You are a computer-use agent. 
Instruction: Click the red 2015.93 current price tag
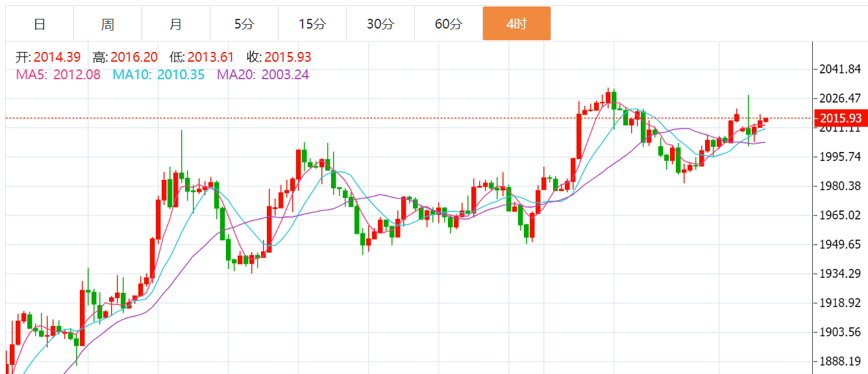pos(841,118)
